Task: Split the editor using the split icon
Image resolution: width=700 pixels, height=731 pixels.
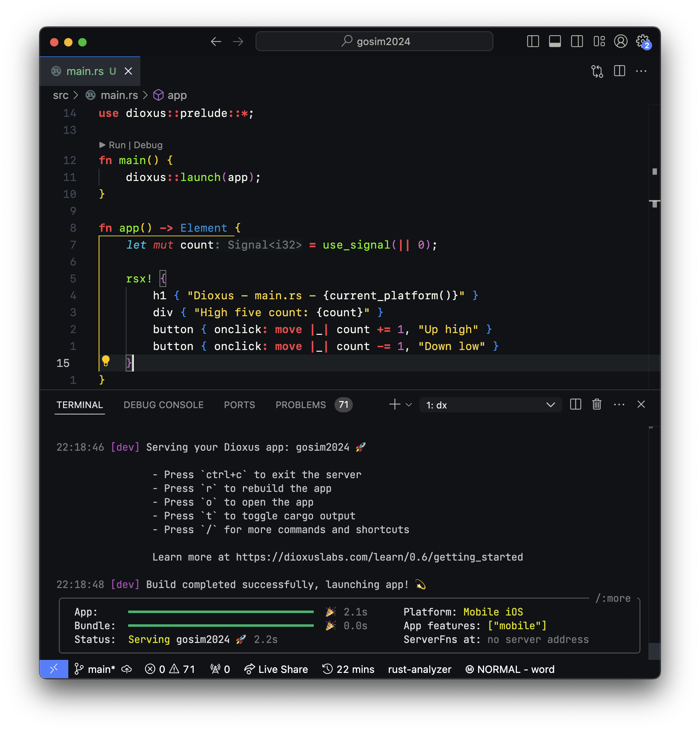Action: pyautogui.click(x=620, y=71)
